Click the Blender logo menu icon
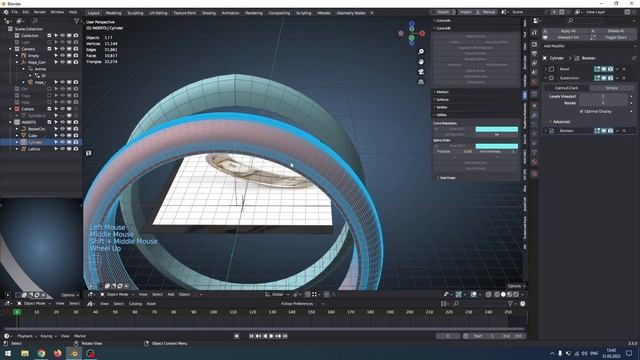Viewport: 640px width, 360px height. [6, 12]
